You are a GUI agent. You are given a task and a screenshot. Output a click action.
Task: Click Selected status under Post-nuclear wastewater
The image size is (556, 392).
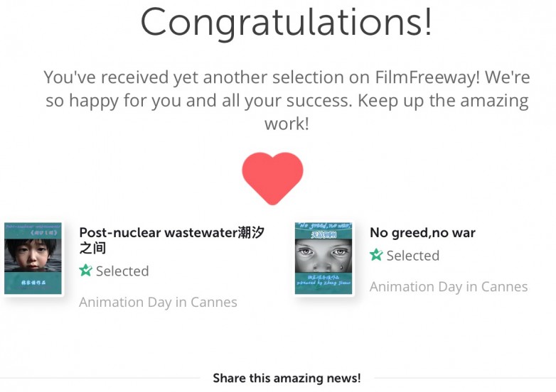[x=122, y=271]
